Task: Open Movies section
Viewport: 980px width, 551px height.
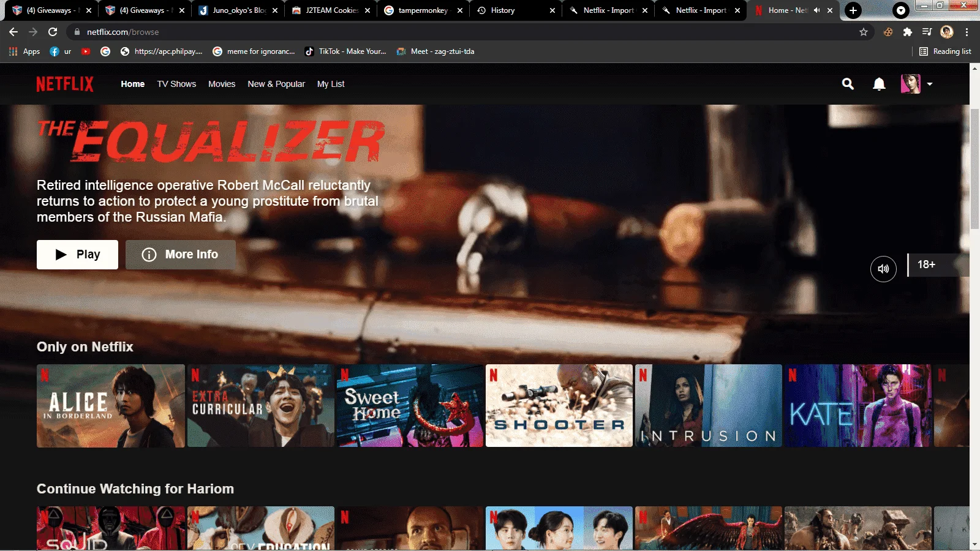Action: [222, 84]
